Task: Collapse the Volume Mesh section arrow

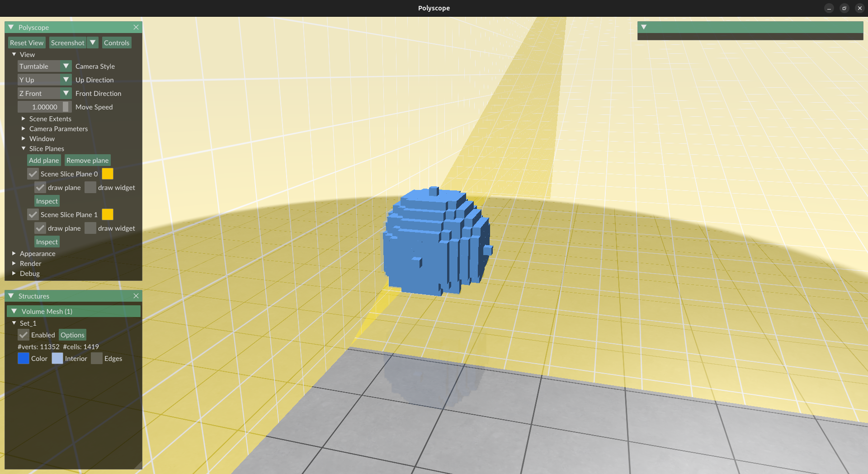Action: pos(14,312)
